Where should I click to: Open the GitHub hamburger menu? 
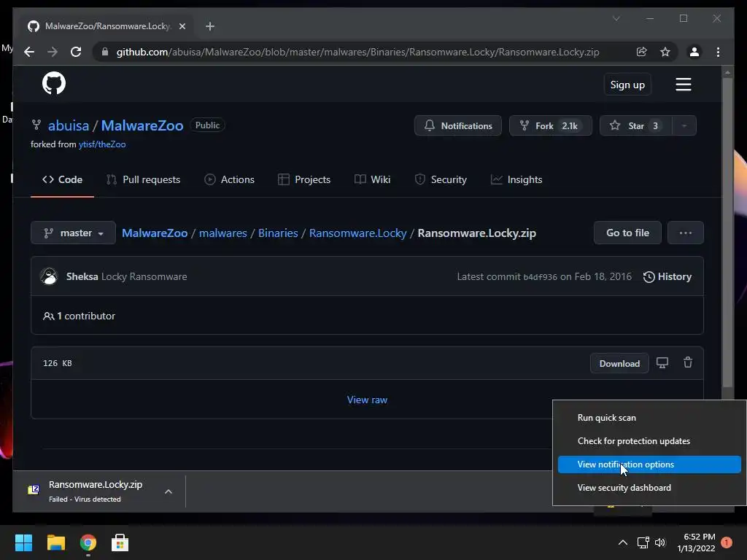683,85
